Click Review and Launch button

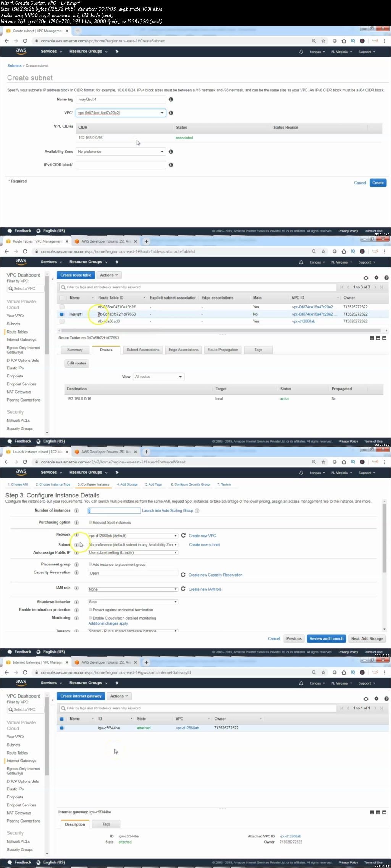326,638
